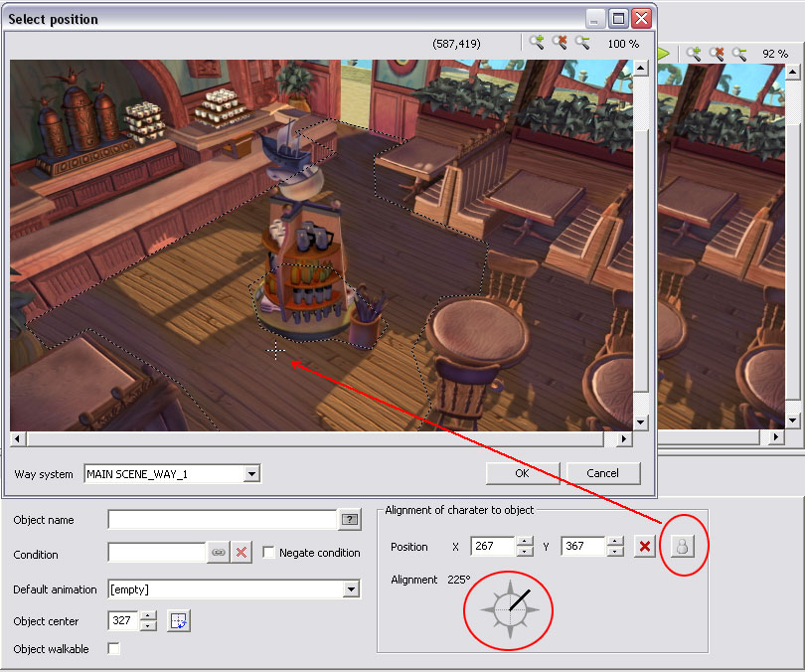
Task: Click into the Object name field
Action: pos(223,520)
